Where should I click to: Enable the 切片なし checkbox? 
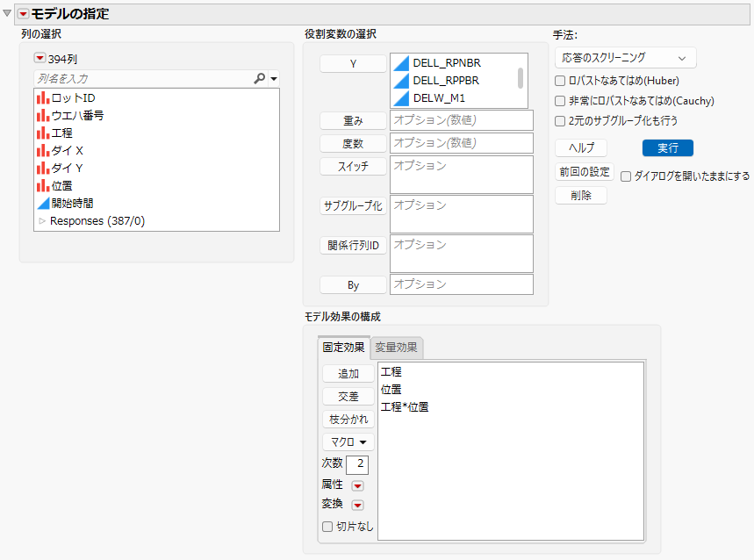(x=327, y=527)
